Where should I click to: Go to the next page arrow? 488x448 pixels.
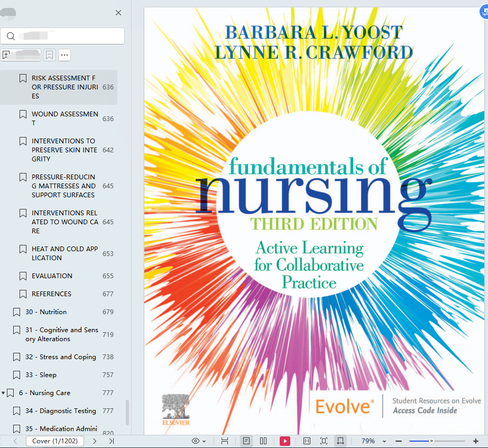click(x=95, y=441)
